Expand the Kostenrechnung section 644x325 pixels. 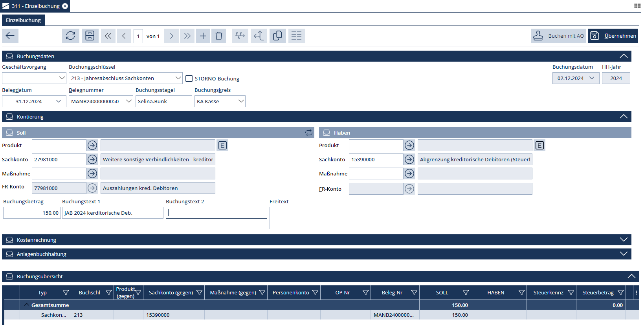coord(623,240)
